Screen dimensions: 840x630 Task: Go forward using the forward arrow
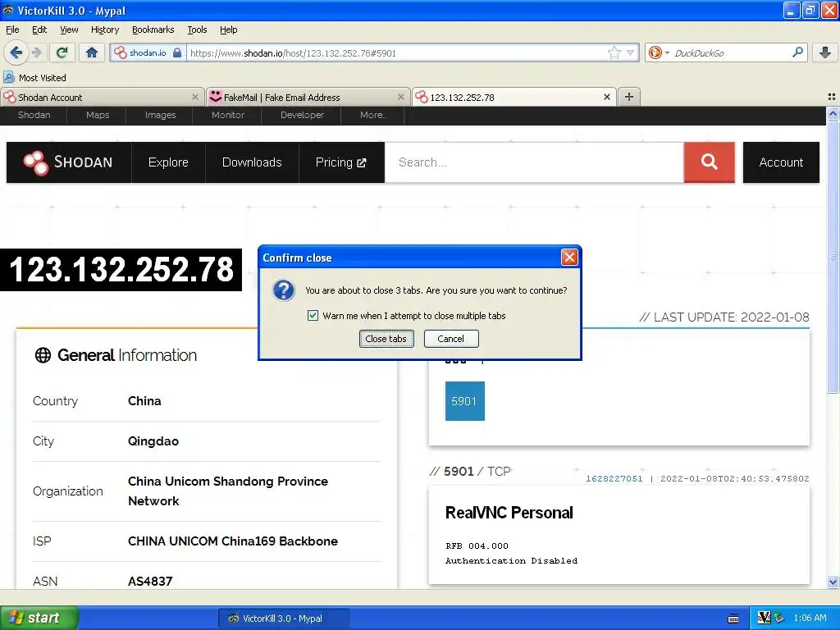37,52
